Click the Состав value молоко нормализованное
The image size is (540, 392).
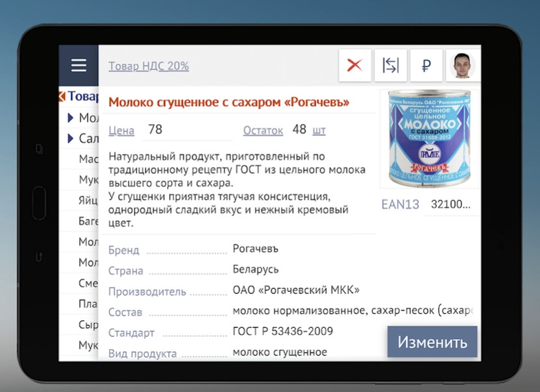click(x=353, y=311)
